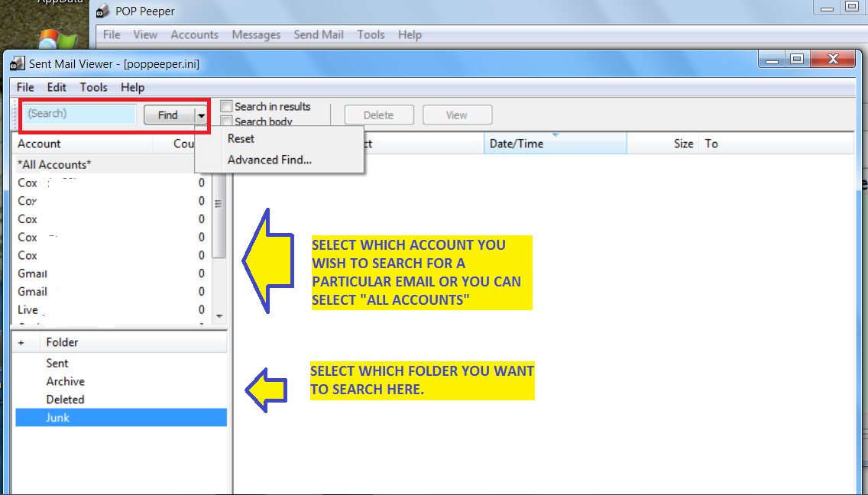Open the dropdown arrow beside Find
This screenshot has height=495, width=868.
201,115
